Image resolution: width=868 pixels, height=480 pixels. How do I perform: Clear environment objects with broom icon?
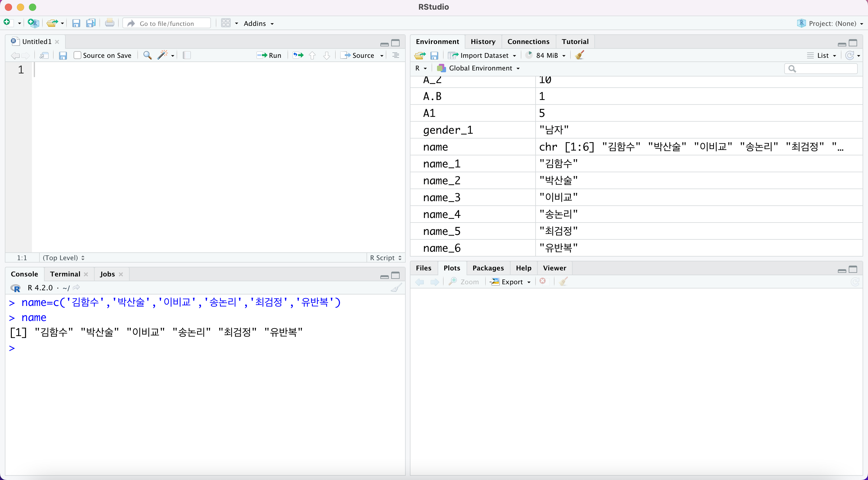click(x=580, y=55)
